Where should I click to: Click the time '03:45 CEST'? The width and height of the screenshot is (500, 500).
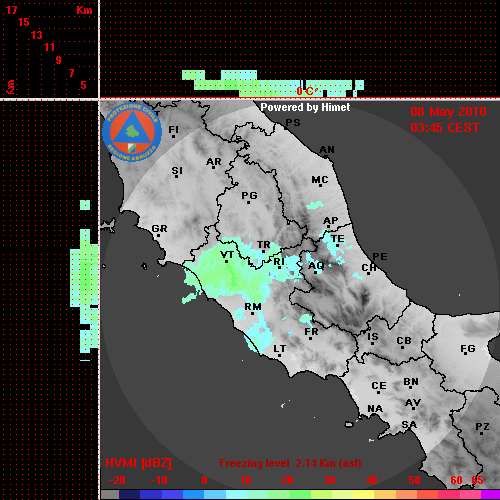tap(445, 128)
